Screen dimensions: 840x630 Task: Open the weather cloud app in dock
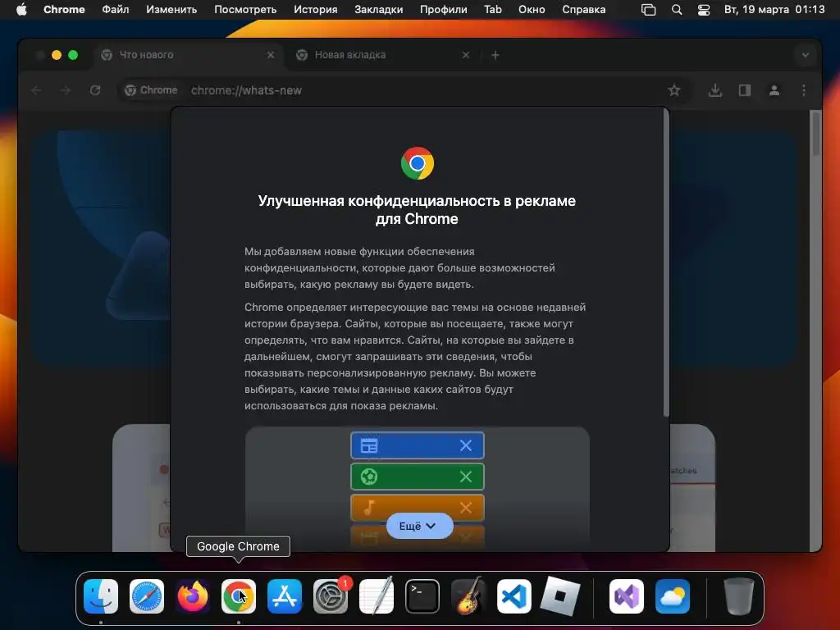click(673, 596)
